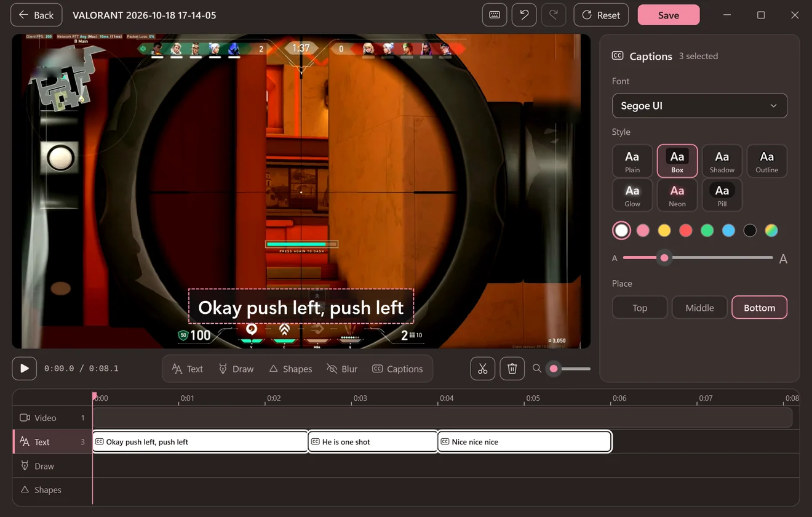Pick the pink caption color

[x=643, y=230]
